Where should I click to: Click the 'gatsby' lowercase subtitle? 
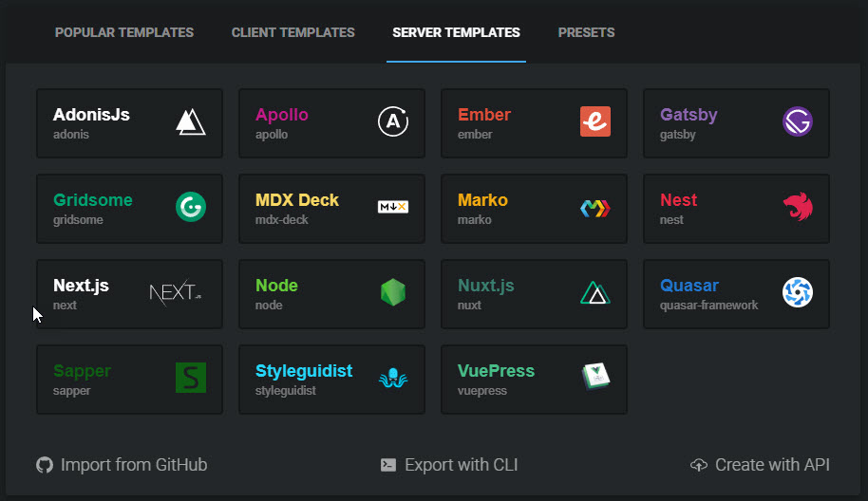coord(677,135)
